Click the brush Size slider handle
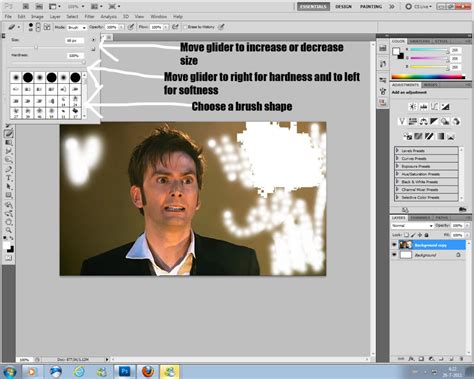 (x=36, y=47)
